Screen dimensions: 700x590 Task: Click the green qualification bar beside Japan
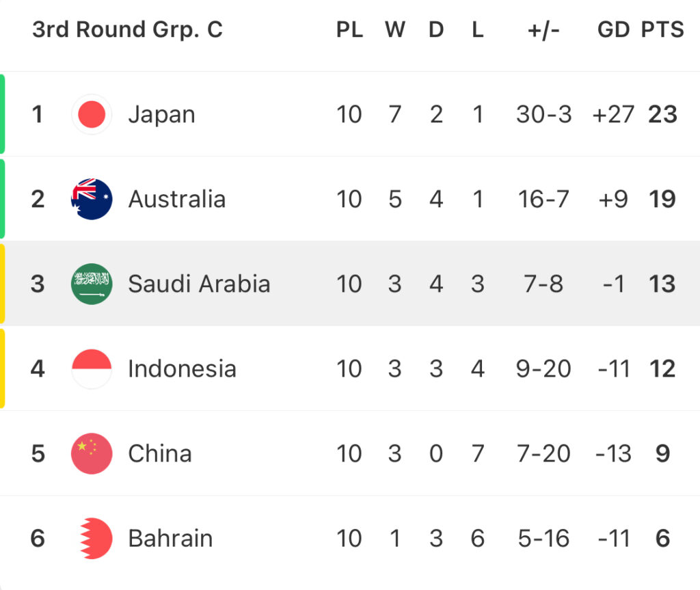tap(2, 114)
